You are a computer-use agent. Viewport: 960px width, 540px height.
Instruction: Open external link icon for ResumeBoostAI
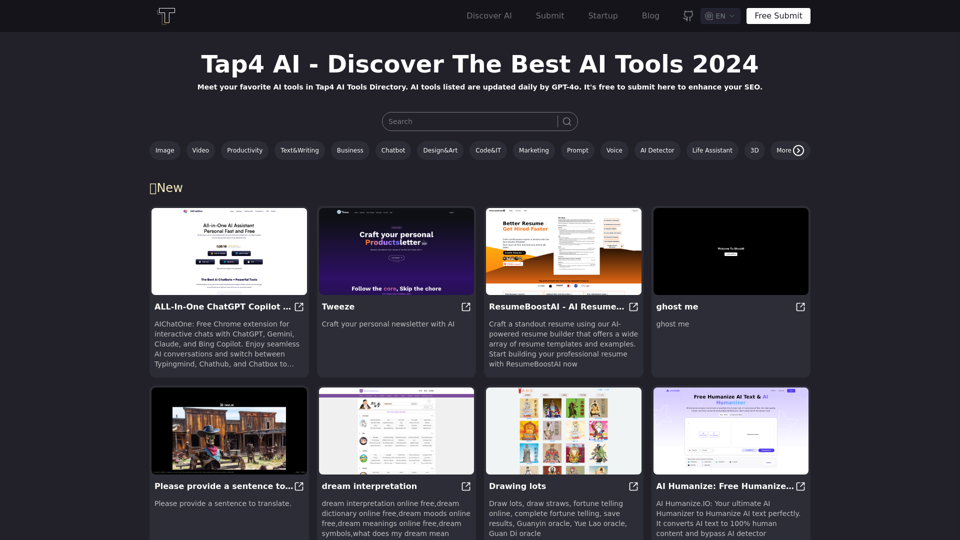(x=633, y=307)
